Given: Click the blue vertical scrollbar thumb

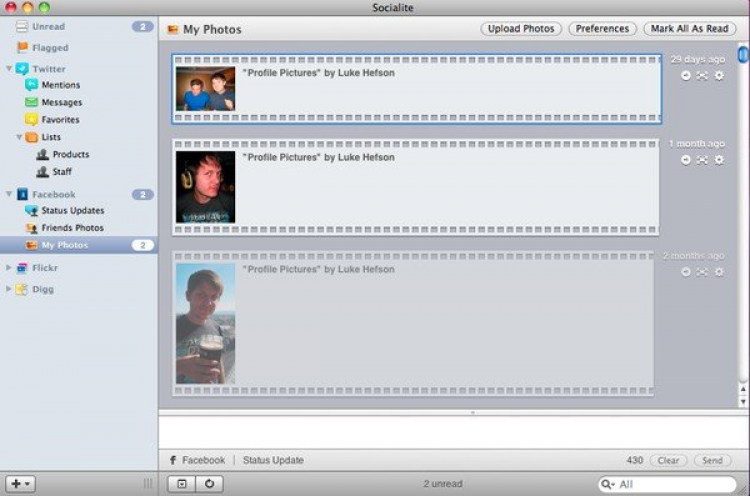Looking at the screenshot, I should pyautogui.click(x=743, y=54).
